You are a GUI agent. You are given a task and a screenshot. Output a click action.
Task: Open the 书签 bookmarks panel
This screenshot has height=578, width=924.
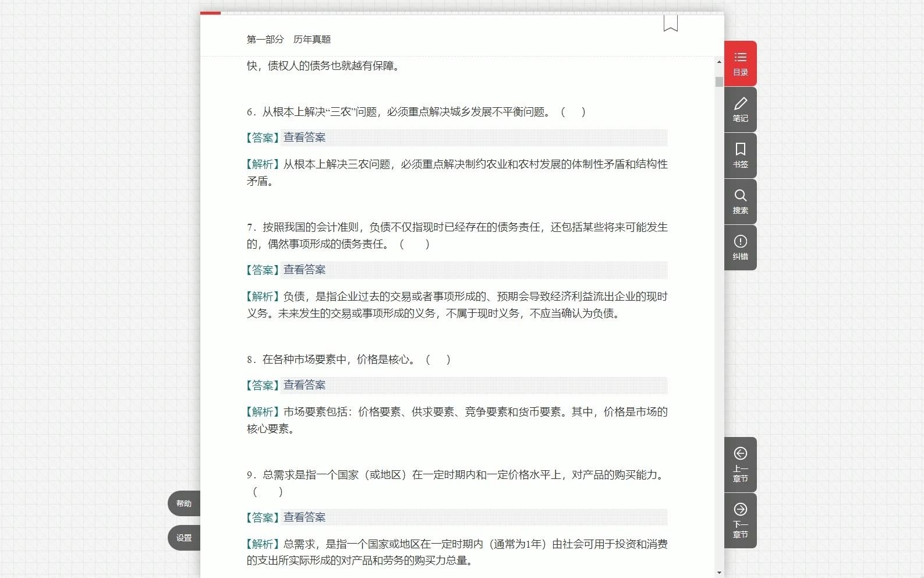(x=740, y=156)
